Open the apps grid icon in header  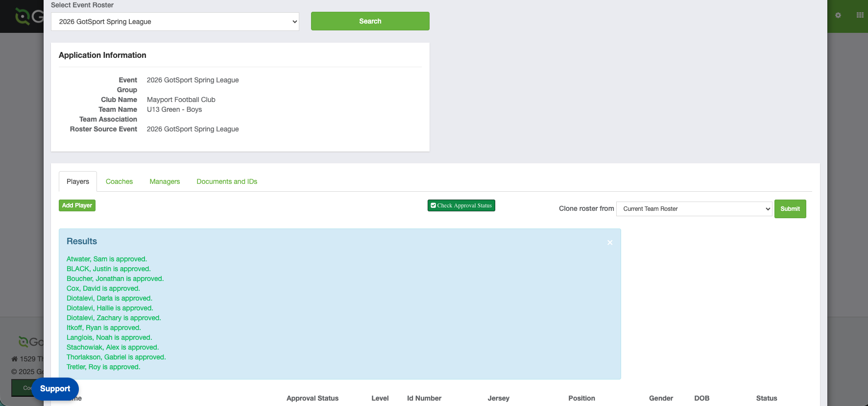tap(860, 15)
